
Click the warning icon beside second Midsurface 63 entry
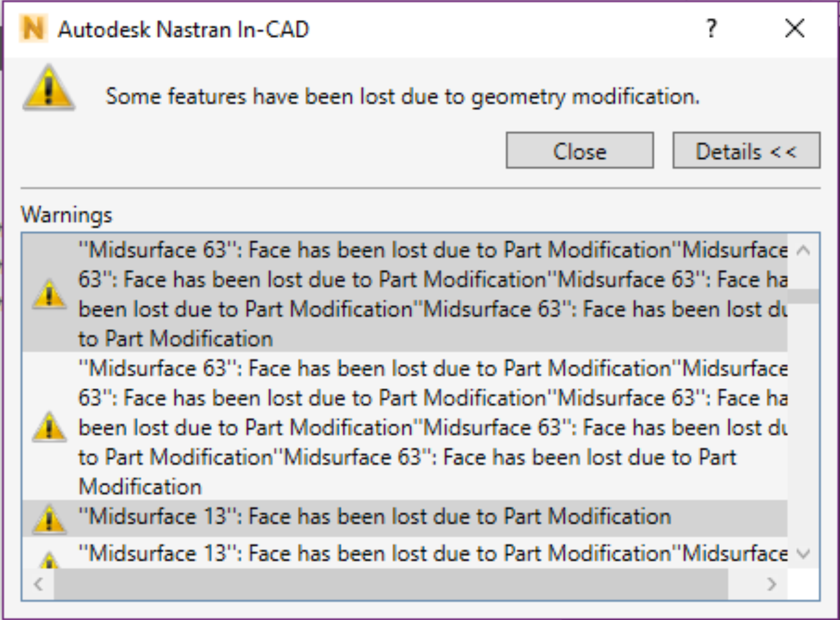(50, 427)
